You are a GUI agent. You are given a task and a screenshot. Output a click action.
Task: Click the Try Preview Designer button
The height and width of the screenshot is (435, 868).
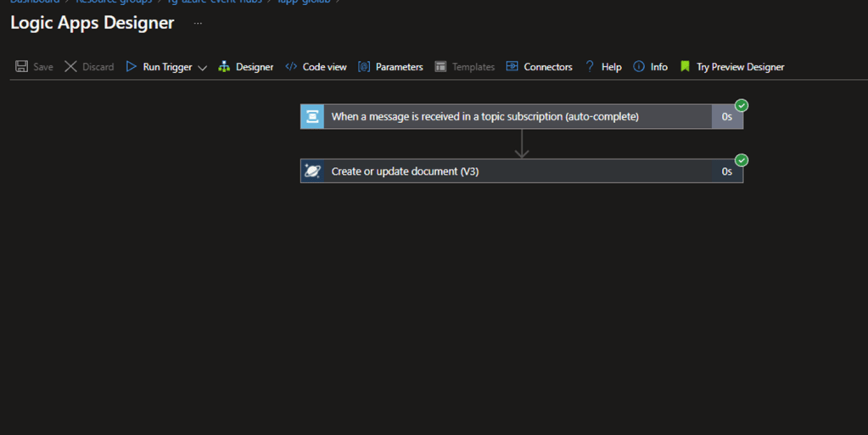pos(740,67)
